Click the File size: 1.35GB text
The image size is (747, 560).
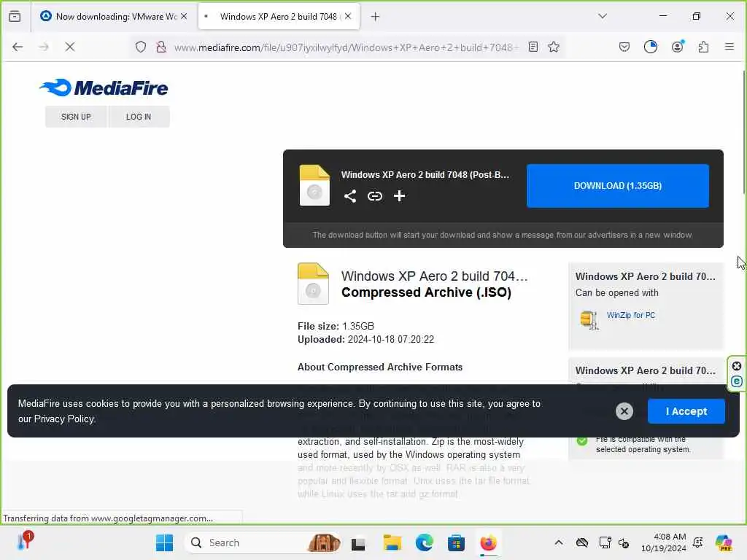(336, 326)
